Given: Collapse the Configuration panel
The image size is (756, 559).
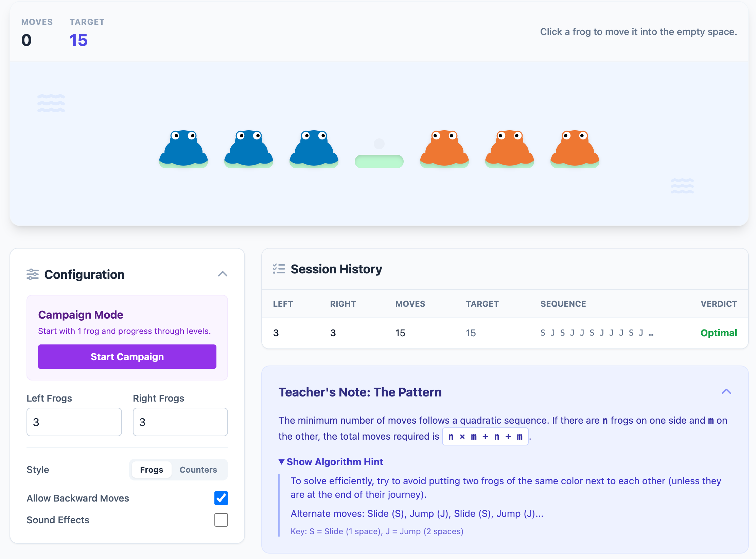Looking at the screenshot, I should [x=223, y=274].
